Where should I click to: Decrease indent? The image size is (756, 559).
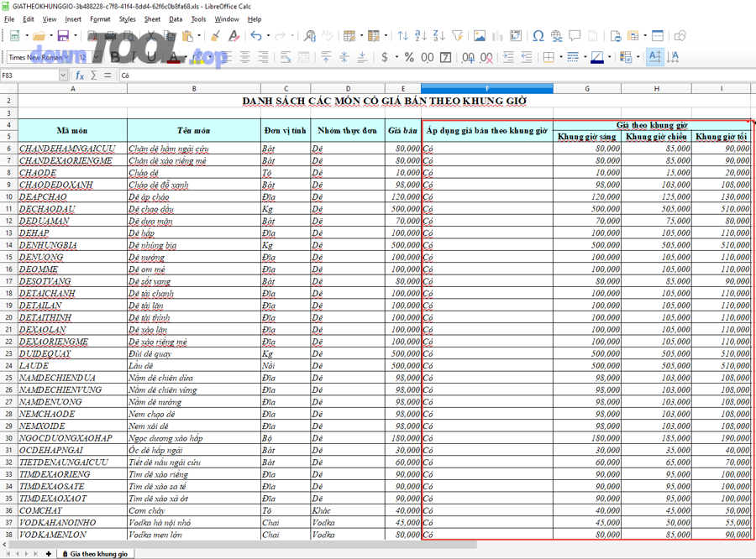tap(527, 57)
